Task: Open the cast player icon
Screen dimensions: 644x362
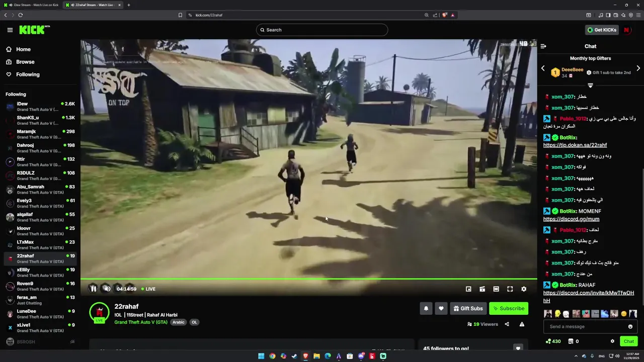Action: coord(482,289)
